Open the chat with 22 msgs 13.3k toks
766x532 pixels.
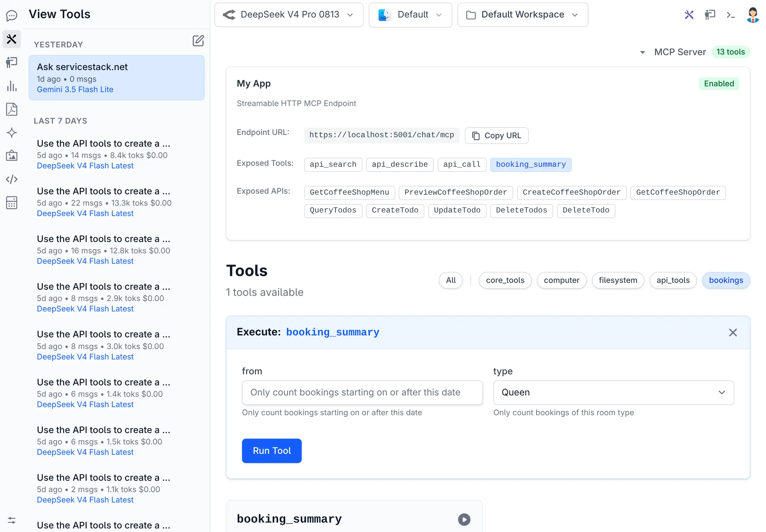pyautogui.click(x=117, y=202)
